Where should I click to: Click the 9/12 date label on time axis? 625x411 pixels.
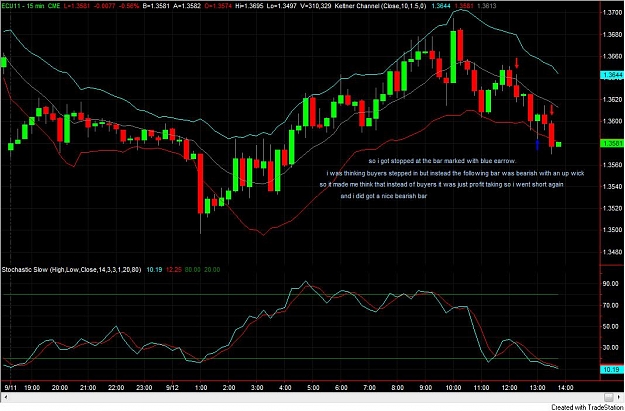pyautogui.click(x=172, y=387)
